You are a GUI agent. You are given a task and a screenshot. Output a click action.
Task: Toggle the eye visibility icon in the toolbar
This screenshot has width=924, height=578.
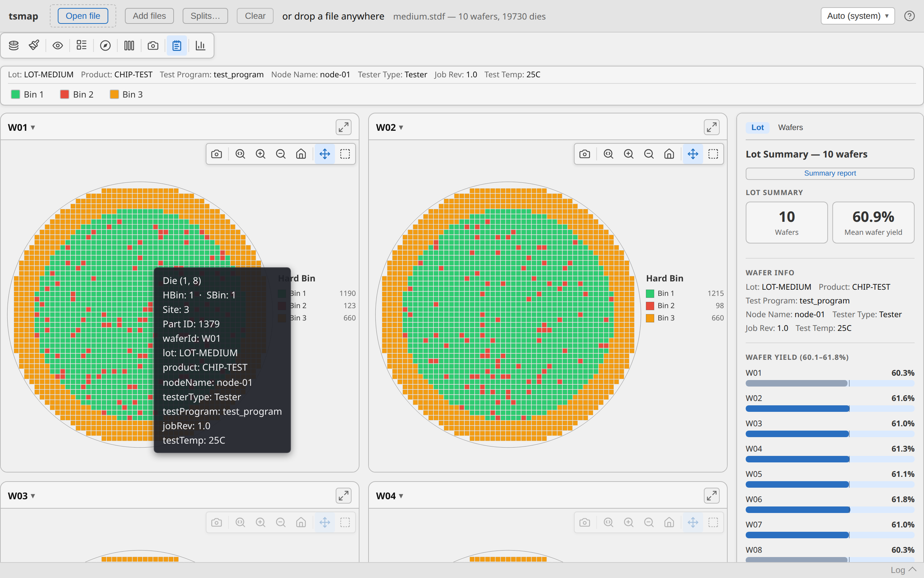(58, 46)
